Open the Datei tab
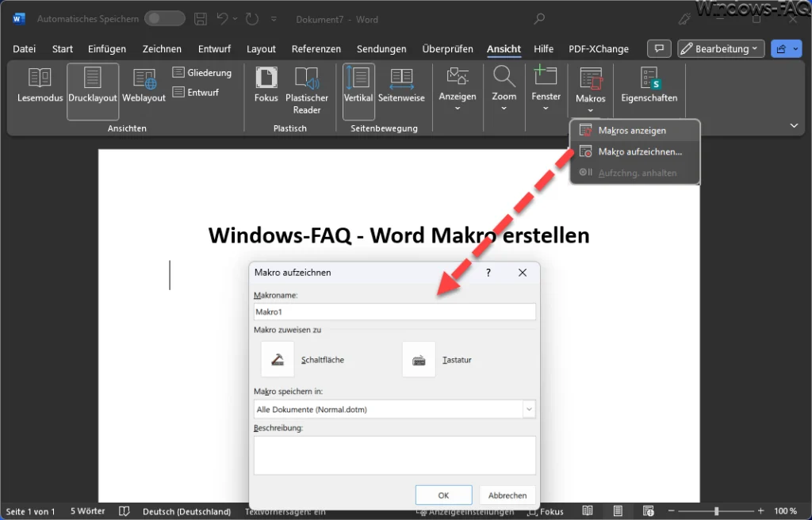The image size is (812, 520). [25, 48]
